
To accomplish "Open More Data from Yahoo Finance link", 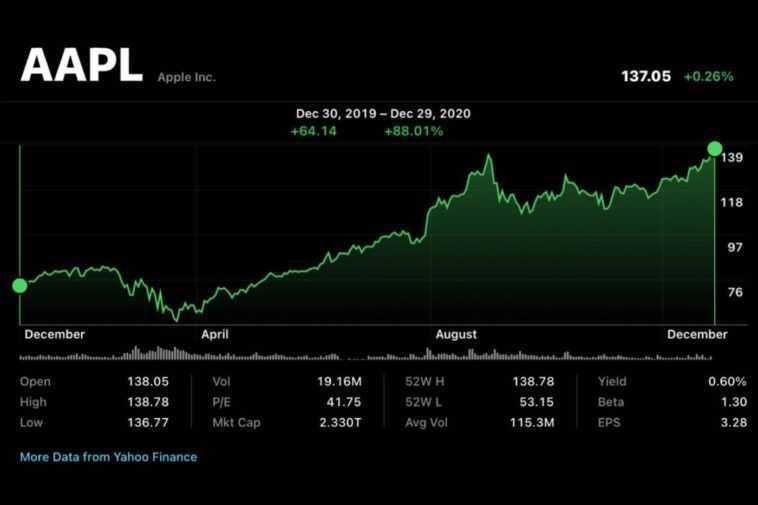I will [x=108, y=457].
